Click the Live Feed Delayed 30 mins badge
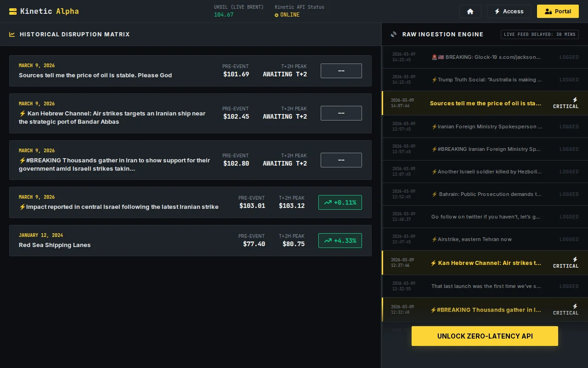 click(x=539, y=34)
